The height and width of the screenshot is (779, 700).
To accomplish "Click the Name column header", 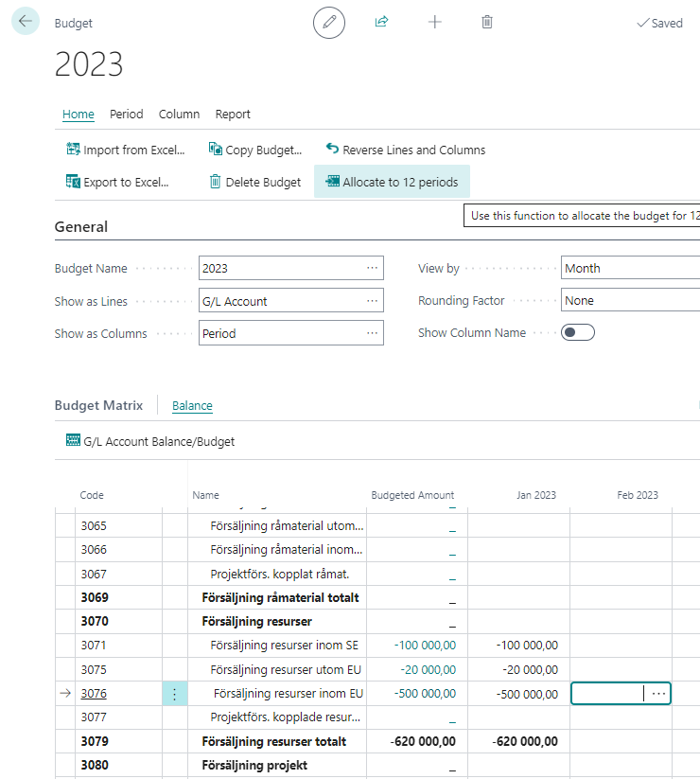I will pos(205,495).
